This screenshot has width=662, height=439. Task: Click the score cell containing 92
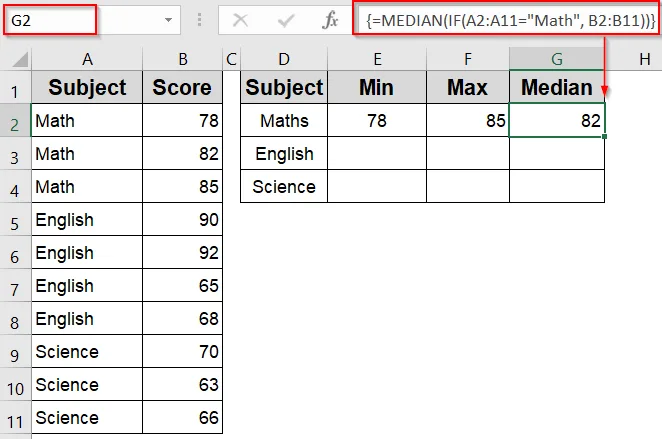coord(182,252)
